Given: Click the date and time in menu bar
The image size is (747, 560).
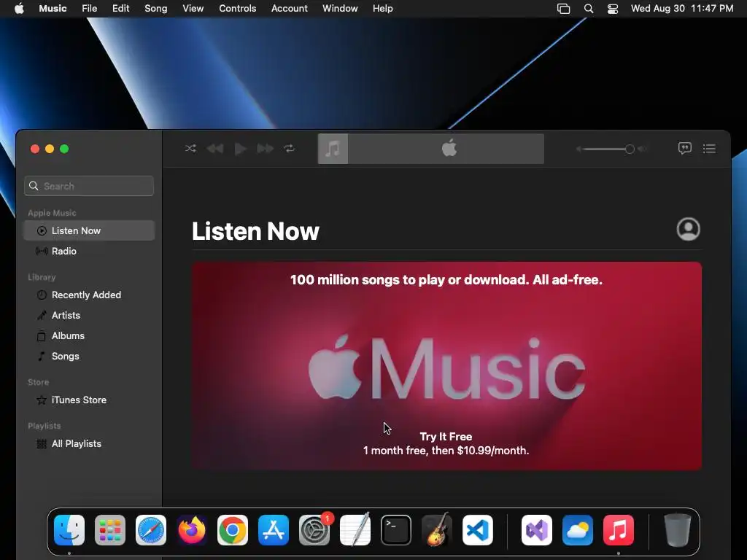Looking at the screenshot, I should coord(682,9).
